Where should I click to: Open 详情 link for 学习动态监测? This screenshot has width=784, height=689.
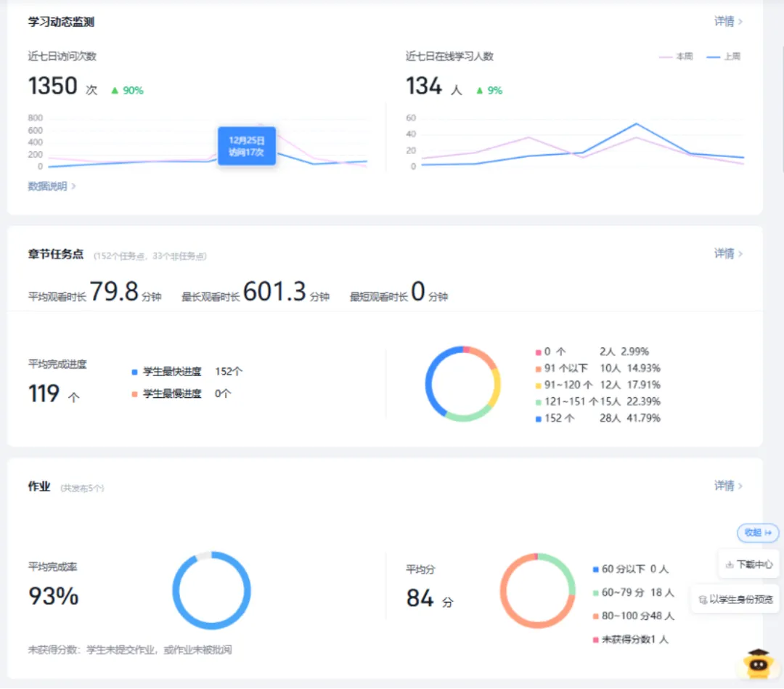[728, 22]
